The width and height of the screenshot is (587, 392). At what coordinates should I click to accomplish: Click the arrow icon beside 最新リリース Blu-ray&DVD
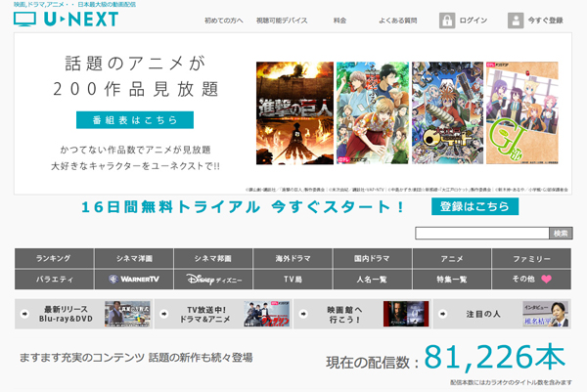23,313
